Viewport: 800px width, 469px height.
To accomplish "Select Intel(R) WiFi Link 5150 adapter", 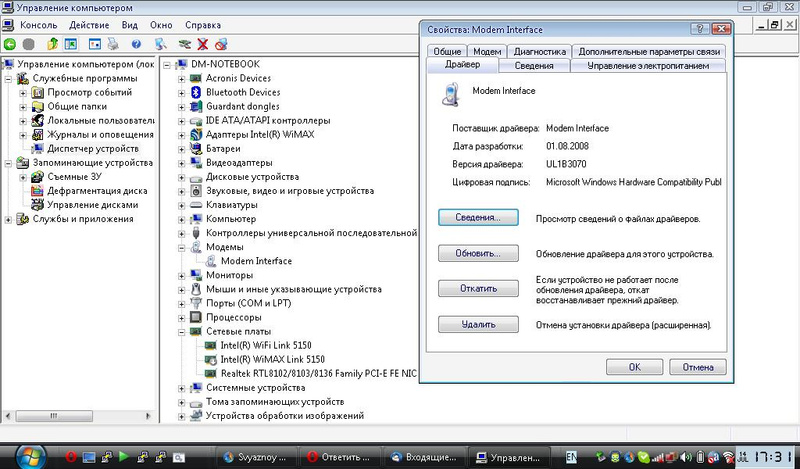I will (x=266, y=345).
